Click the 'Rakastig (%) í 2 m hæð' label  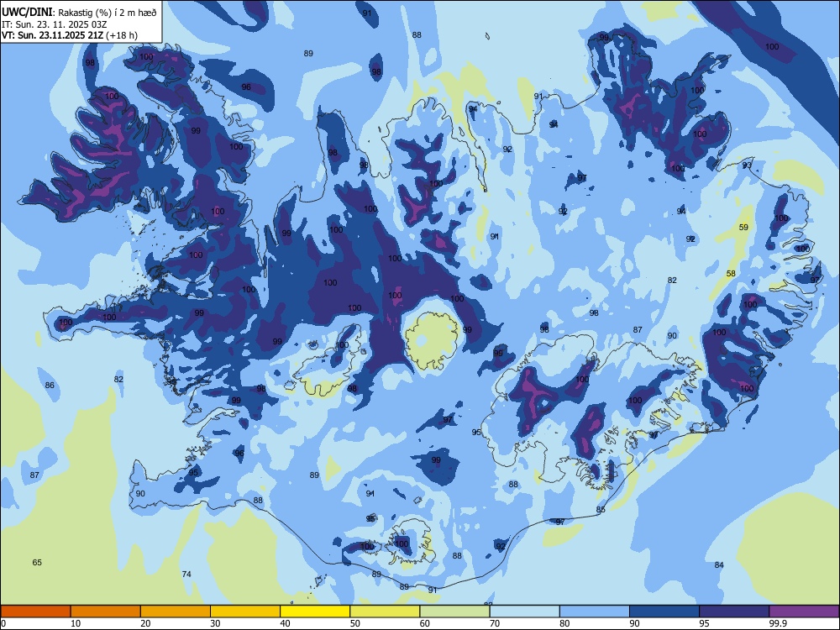click(x=108, y=13)
